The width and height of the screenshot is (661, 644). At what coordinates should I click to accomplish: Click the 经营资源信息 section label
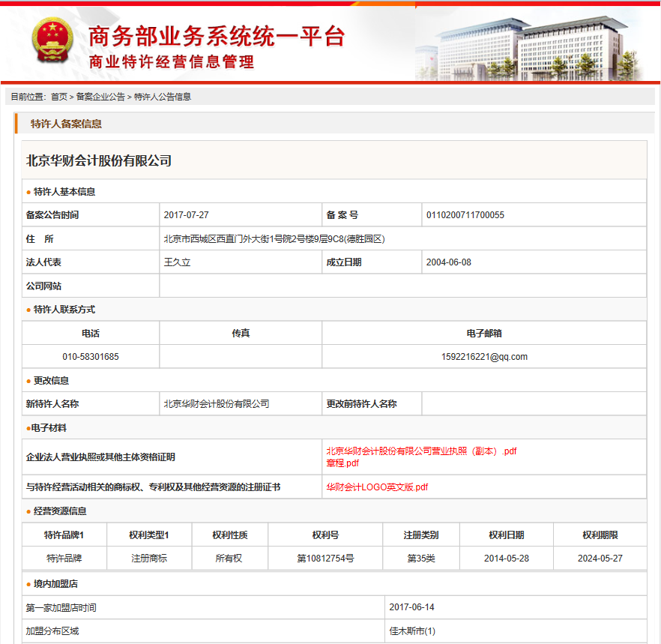coord(60,511)
